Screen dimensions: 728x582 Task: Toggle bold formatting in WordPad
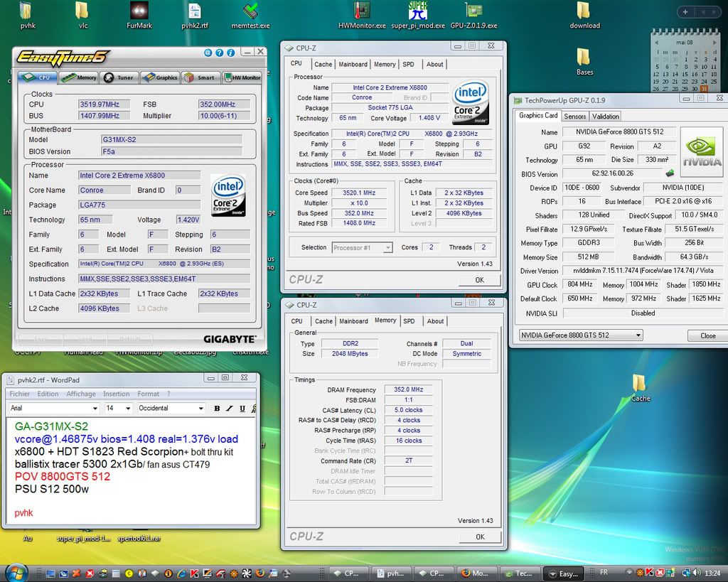(218, 409)
